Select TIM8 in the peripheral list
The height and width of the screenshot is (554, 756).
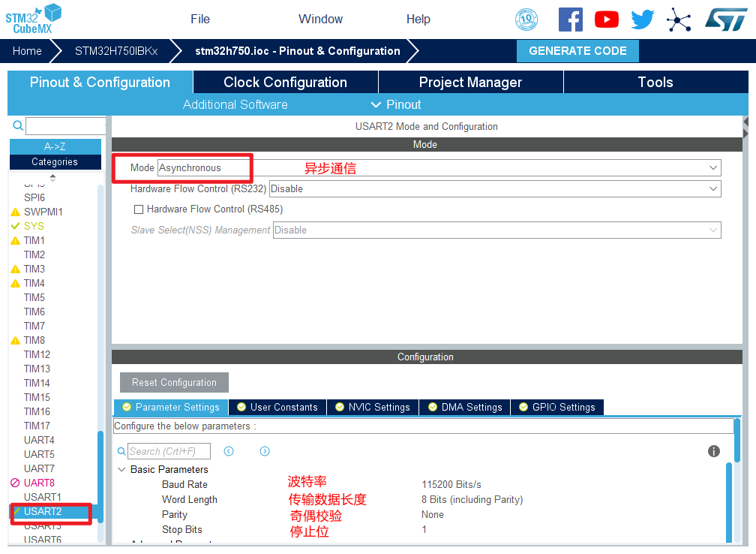coord(34,340)
